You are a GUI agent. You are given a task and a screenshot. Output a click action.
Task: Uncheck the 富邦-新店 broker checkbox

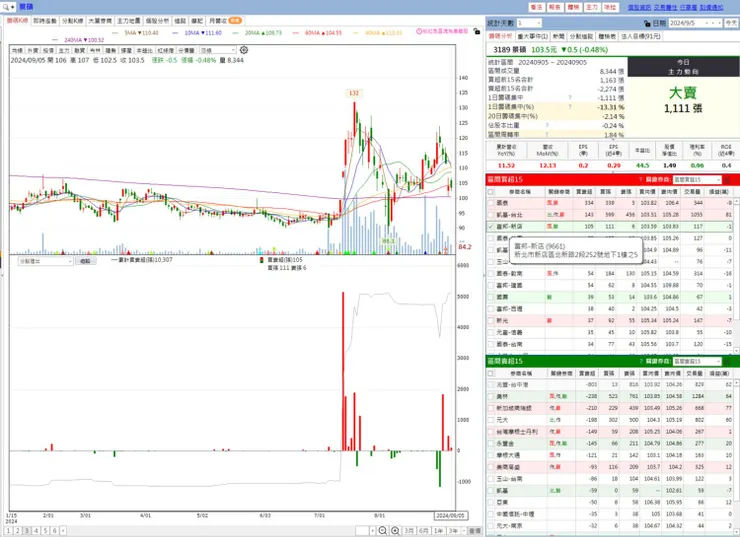[491, 227]
